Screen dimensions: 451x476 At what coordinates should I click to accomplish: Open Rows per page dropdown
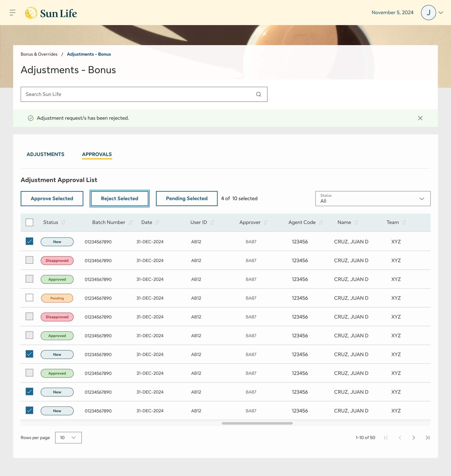tap(68, 437)
